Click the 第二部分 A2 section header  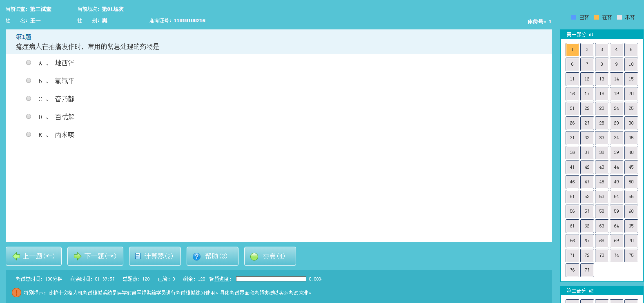click(x=580, y=291)
